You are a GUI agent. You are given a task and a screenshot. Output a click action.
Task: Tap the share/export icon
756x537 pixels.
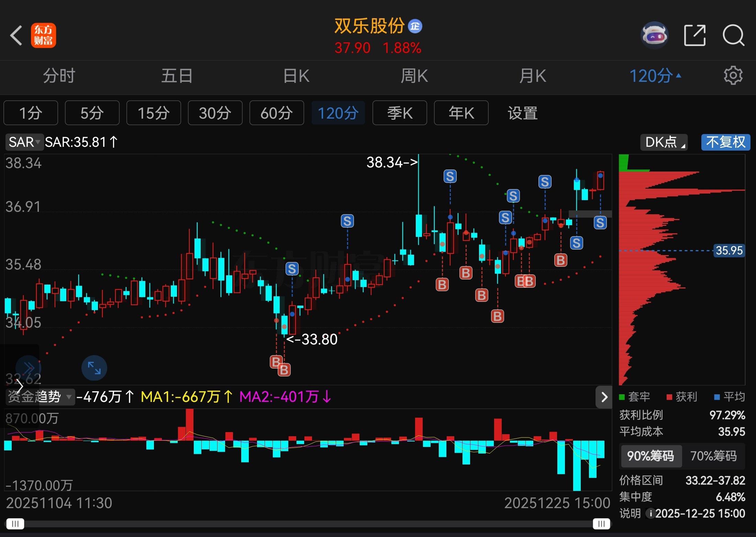tap(694, 35)
